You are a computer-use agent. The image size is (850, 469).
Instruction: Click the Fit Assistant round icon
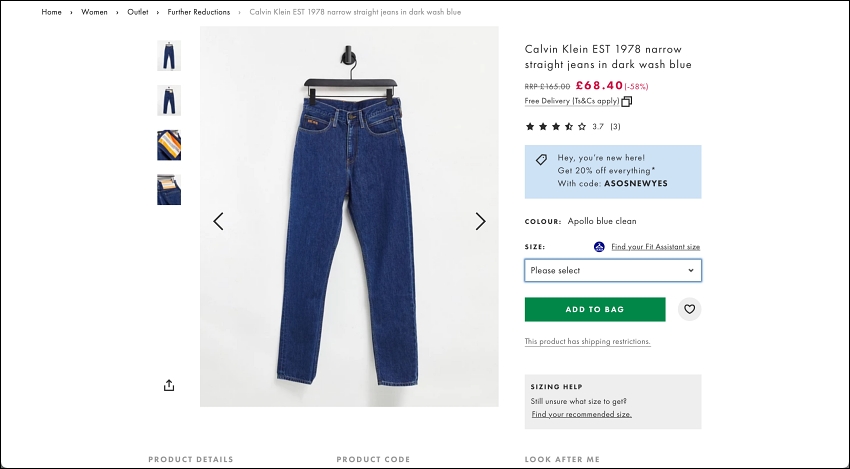tap(599, 247)
